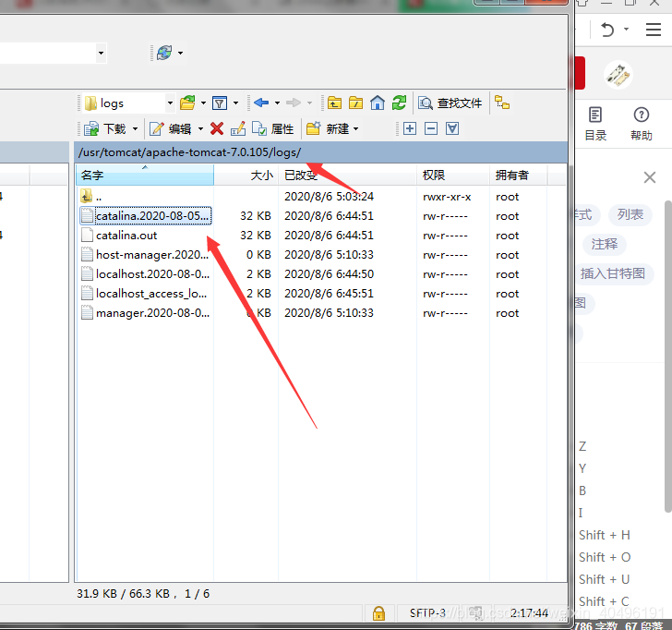Click rwxr-xr-x permission of parent folder
Viewport: 672px width, 630px height.
[x=447, y=197]
